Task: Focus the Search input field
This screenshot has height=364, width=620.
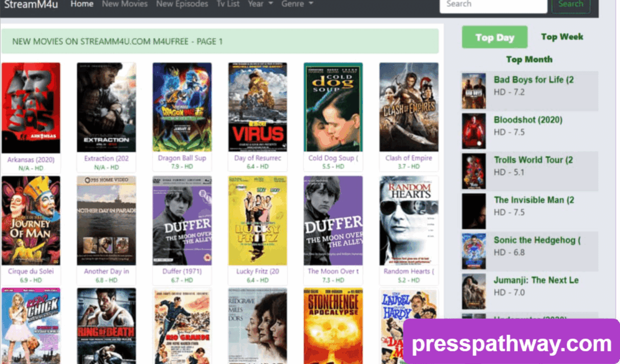Action: pyautogui.click(x=493, y=5)
